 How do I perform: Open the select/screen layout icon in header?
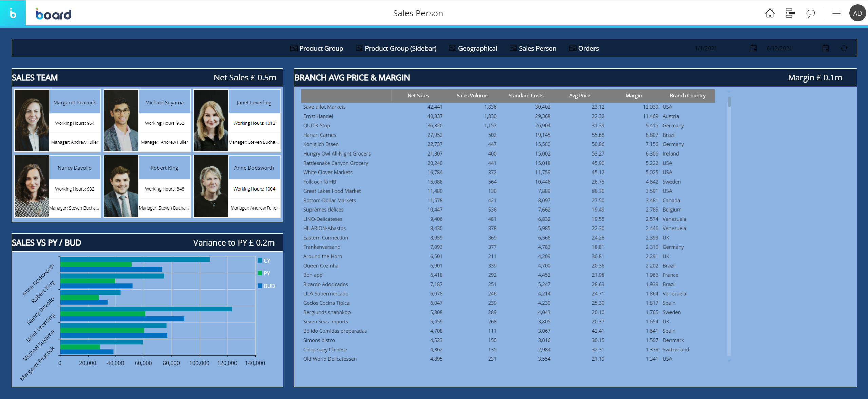[790, 13]
